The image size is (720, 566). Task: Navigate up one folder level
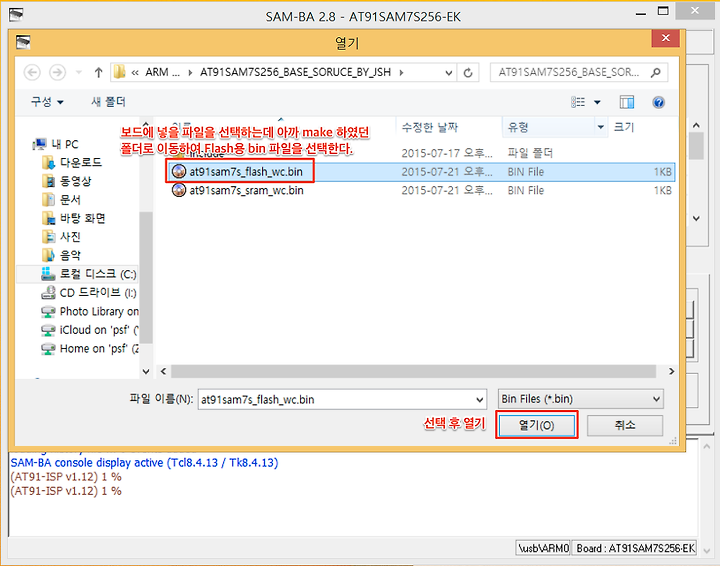98,73
